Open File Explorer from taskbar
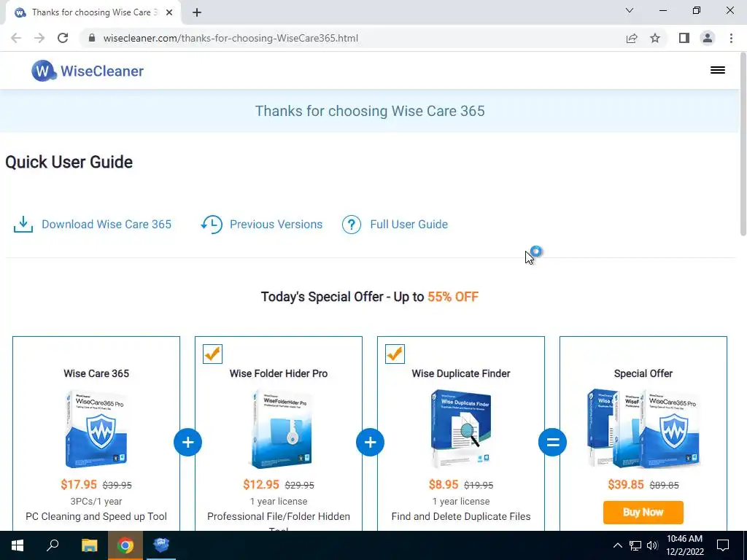This screenshot has width=747, height=560. click(x=89, y=545)
